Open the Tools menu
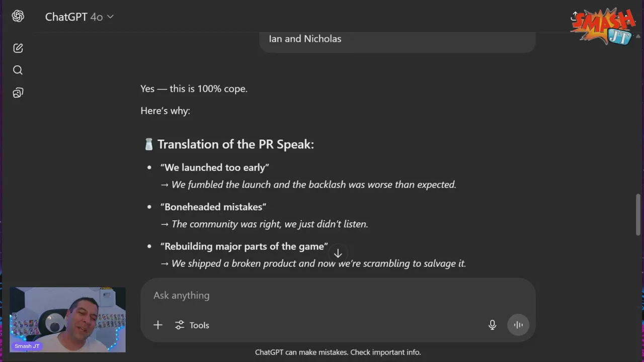The width and height of the screenshot is (644, 362). [x=192, y=325]
